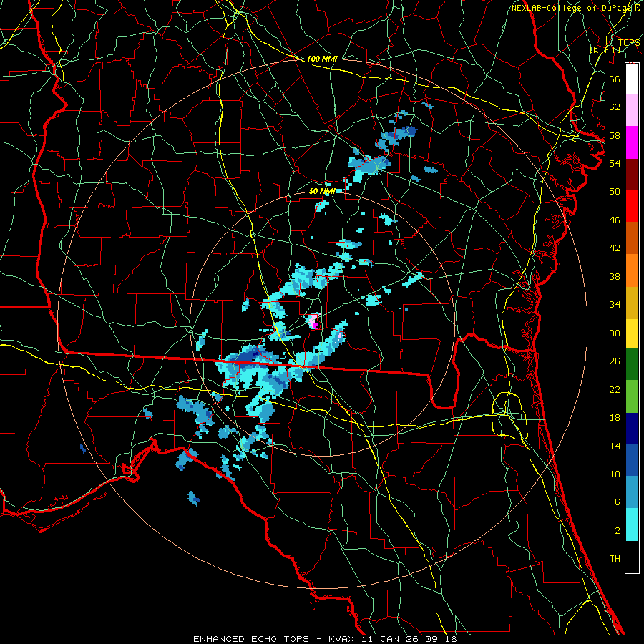Click the Enhanced Echo Tops KVAX title caption
The height and width of the screenshot is (644, 644).
[x=324, y=639]
